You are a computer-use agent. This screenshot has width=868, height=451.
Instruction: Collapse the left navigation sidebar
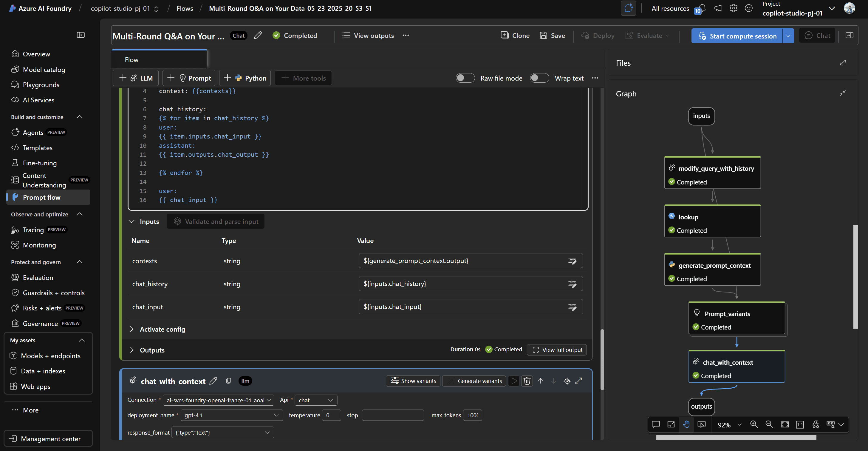pyautogui.click(x=81, y=35)
